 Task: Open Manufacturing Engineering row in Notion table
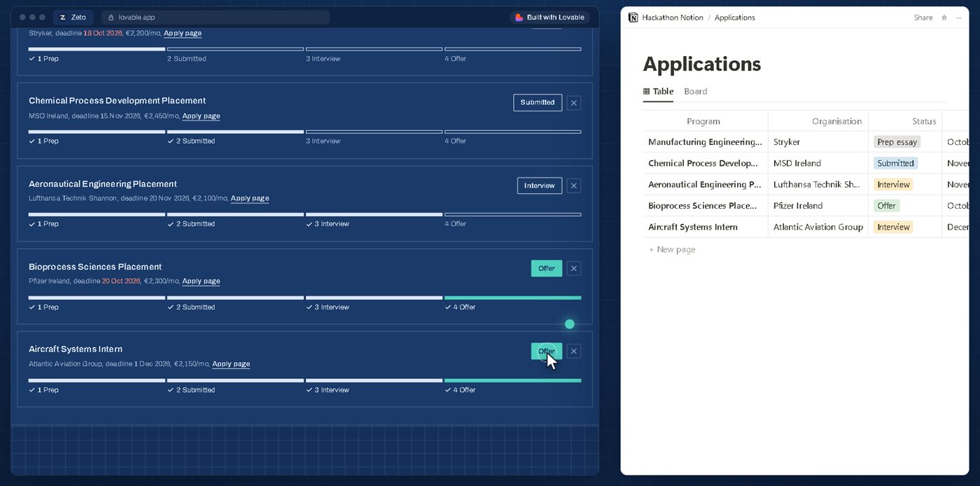pyautogui.click(x=705, y=142)
